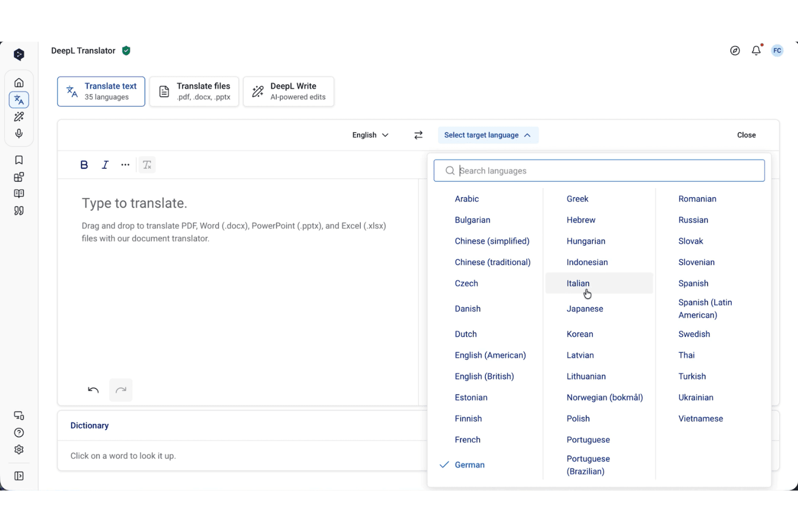Choose Italian as target language
This screenshot has height=532, width=798.
point(599,284)
